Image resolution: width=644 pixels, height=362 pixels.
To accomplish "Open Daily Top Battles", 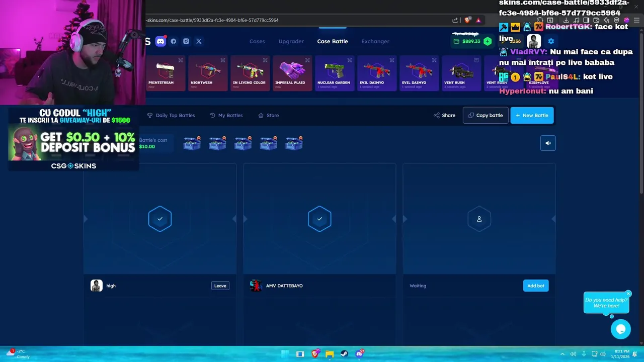I will [x=171, y=115].
